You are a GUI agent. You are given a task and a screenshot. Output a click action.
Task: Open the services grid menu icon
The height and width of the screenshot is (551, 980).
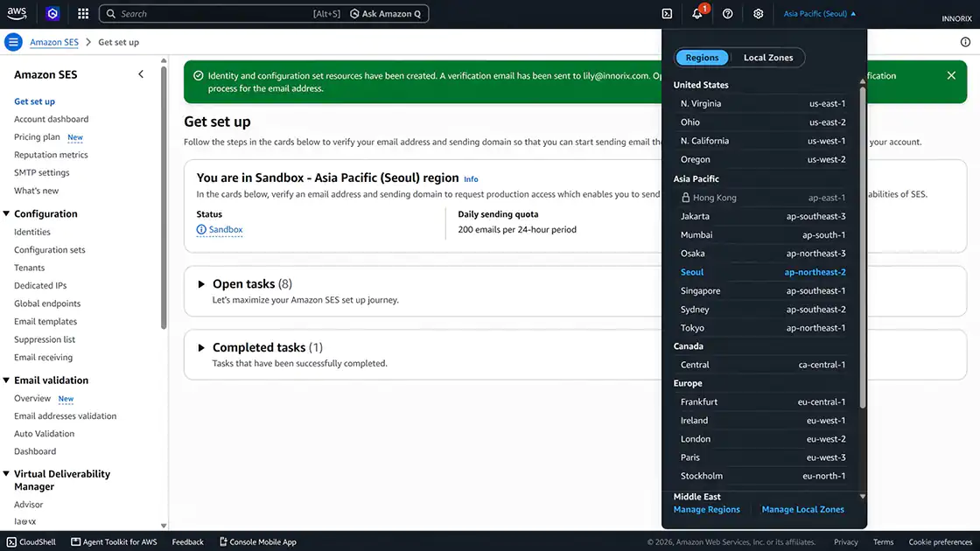click(83, 13)
